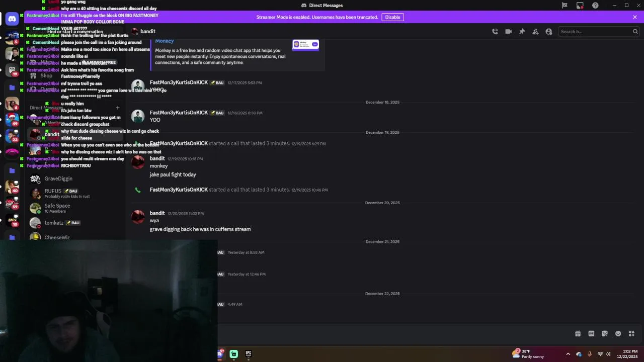This screenshot has width=644, height=362.
Task: Open the volume tray icon
Action: (608, 354)
